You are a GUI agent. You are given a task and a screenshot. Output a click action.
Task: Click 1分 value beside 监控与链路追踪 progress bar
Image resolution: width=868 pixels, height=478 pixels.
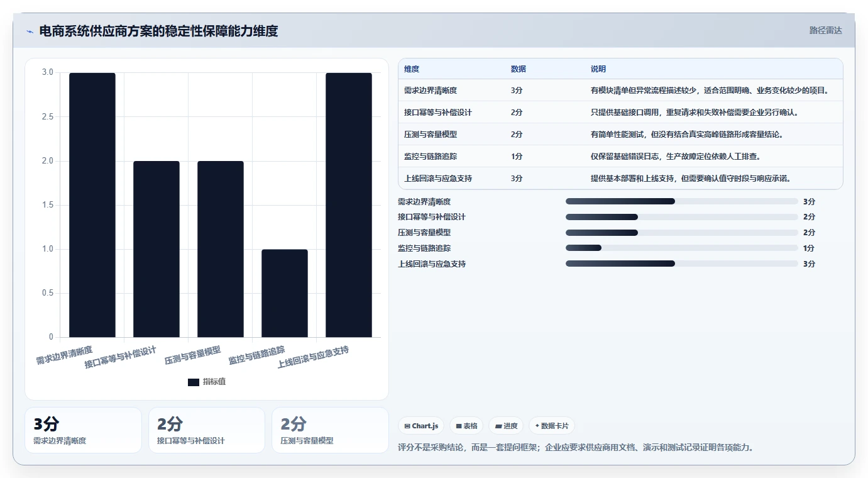[x=809, y=248]
